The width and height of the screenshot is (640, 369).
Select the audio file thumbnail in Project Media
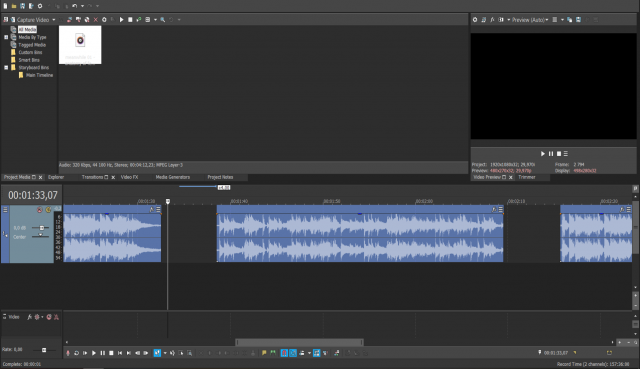click(x=80, y=44)
